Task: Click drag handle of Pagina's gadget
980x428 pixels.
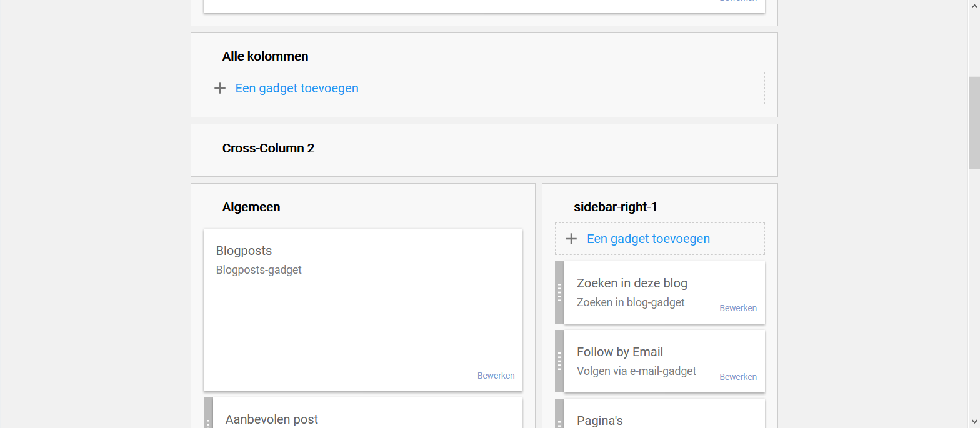Action: tap(559, 414)
